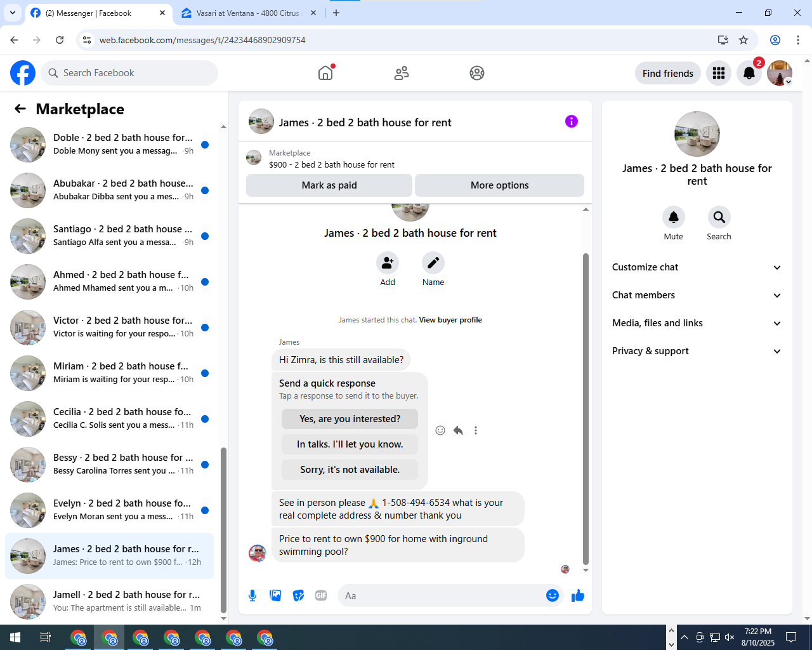
Task: Open the Abubakar conversation
Action: click(x=109, y=190)
